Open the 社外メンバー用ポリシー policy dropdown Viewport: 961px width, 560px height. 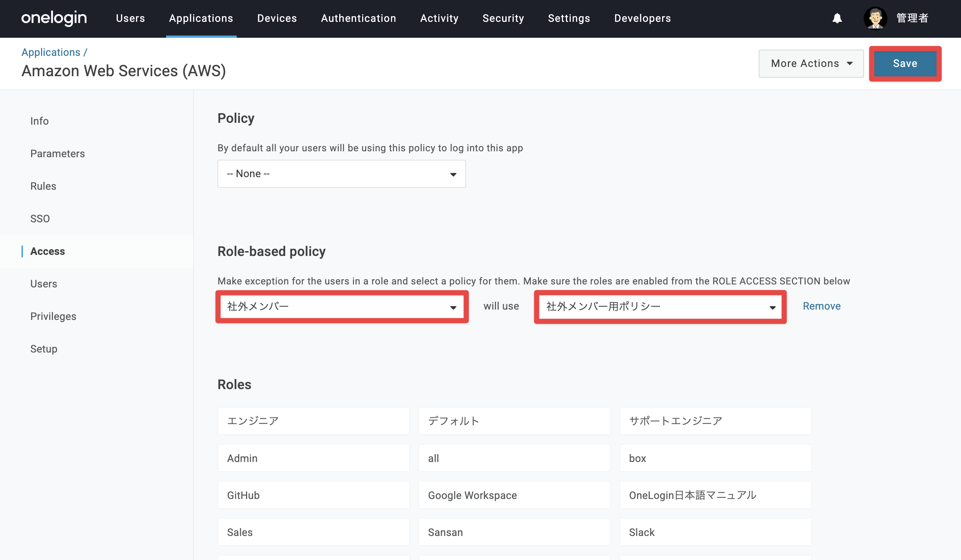pos(660,307)
